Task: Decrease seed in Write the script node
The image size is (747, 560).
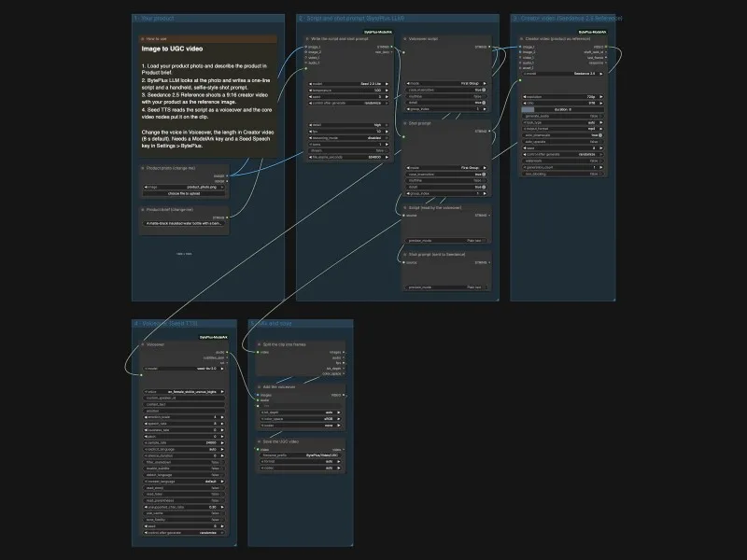Action: 311,97
